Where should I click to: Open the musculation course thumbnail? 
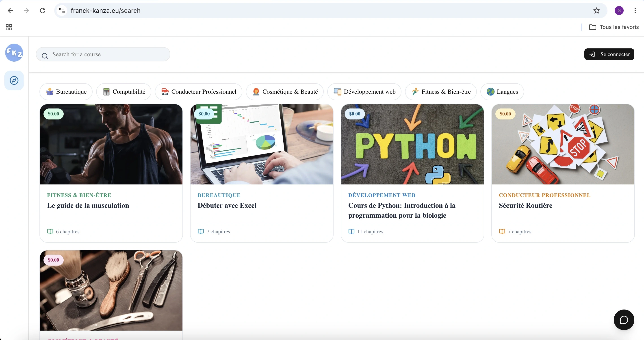click(x=111, y=145)
